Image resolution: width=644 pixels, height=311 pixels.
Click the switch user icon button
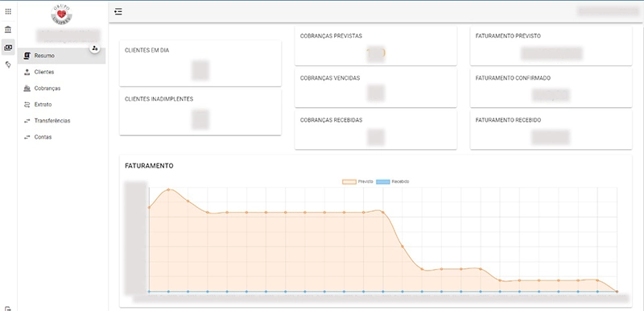[95, 48]
